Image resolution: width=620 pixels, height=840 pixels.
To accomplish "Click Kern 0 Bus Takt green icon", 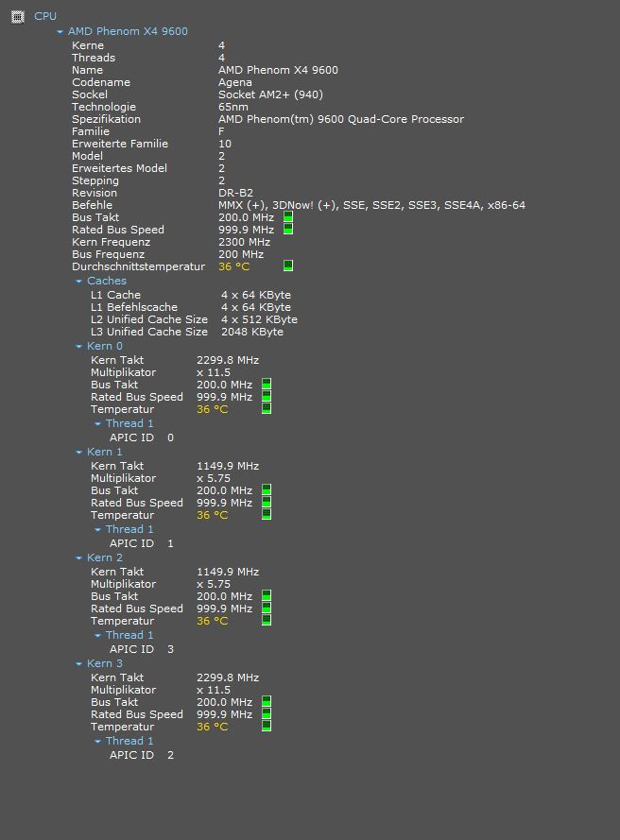I will [267, 385].
